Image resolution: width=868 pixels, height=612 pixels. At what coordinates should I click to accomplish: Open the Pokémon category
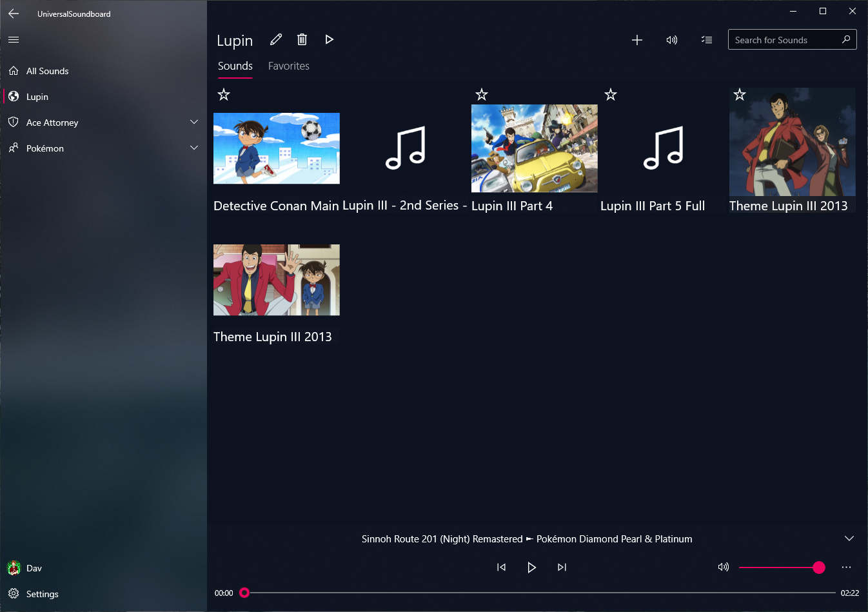coord(103,148)
